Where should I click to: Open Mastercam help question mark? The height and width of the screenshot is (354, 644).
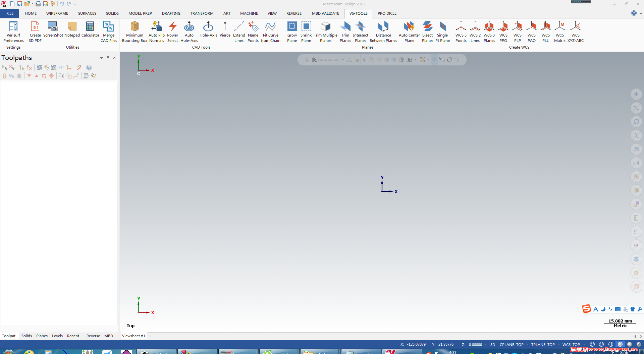click(634, 13)
